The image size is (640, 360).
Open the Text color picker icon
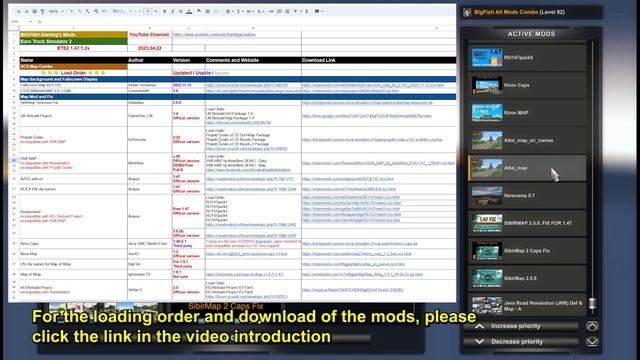[x=189, y=11]
